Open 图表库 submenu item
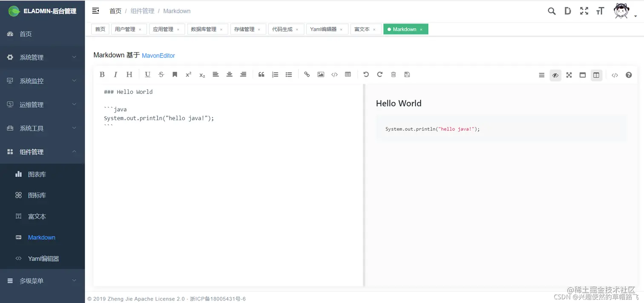 tap(42, 174)
